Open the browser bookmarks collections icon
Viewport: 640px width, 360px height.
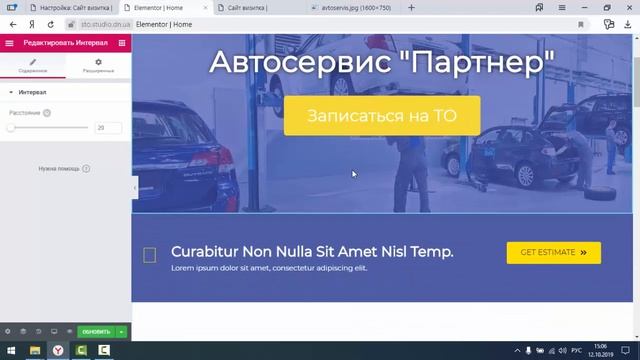click(x=539, y=7)
